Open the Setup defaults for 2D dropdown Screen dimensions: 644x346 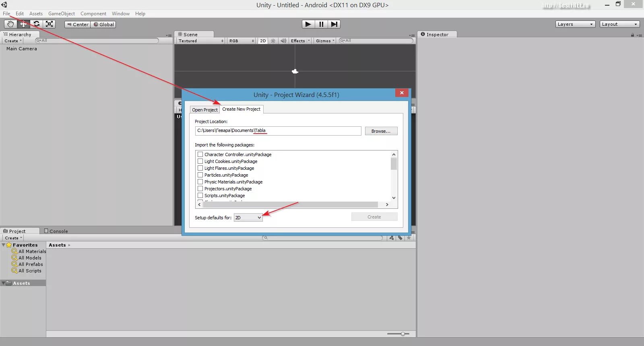248,218
